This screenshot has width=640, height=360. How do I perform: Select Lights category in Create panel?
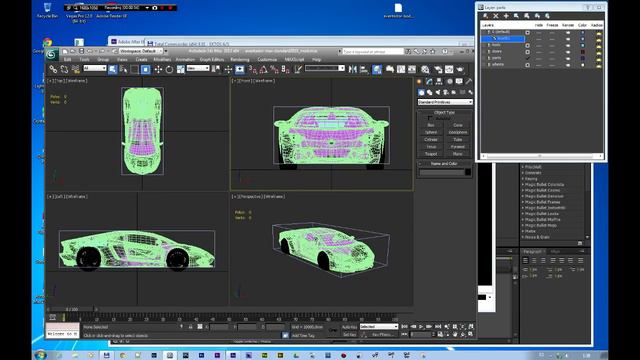tap(438, 93)
